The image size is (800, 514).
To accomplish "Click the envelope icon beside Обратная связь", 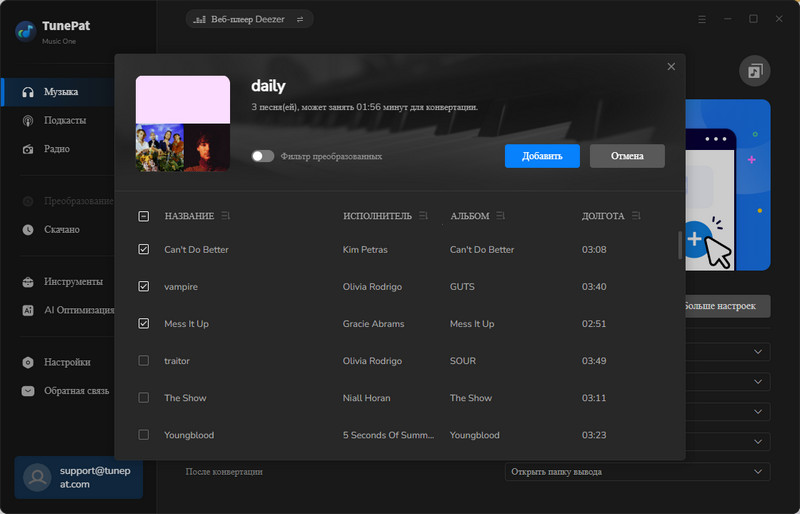I will [x=28, y=391].
